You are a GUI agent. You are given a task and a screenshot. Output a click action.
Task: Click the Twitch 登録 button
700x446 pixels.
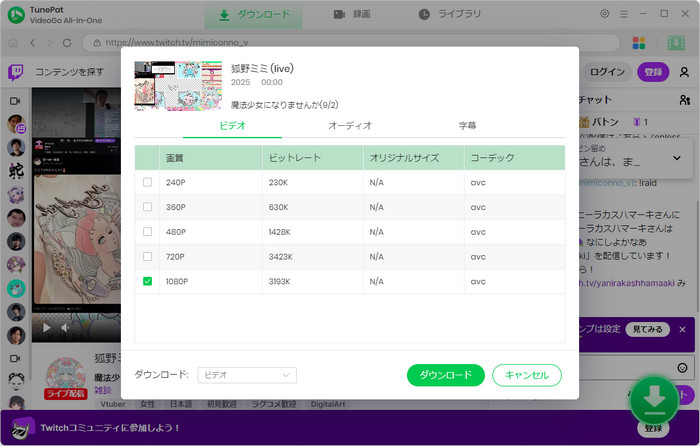653,72
